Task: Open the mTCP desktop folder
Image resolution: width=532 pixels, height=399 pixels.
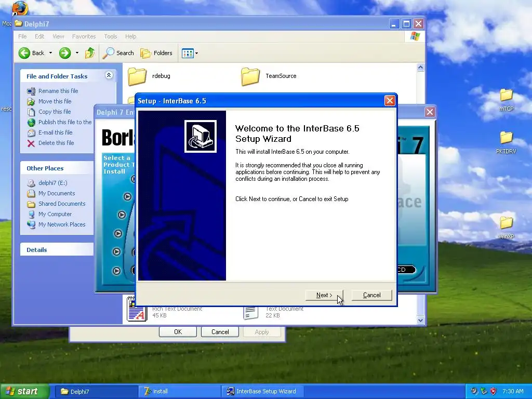Action: pyautogui.click(x=506, y=100)
